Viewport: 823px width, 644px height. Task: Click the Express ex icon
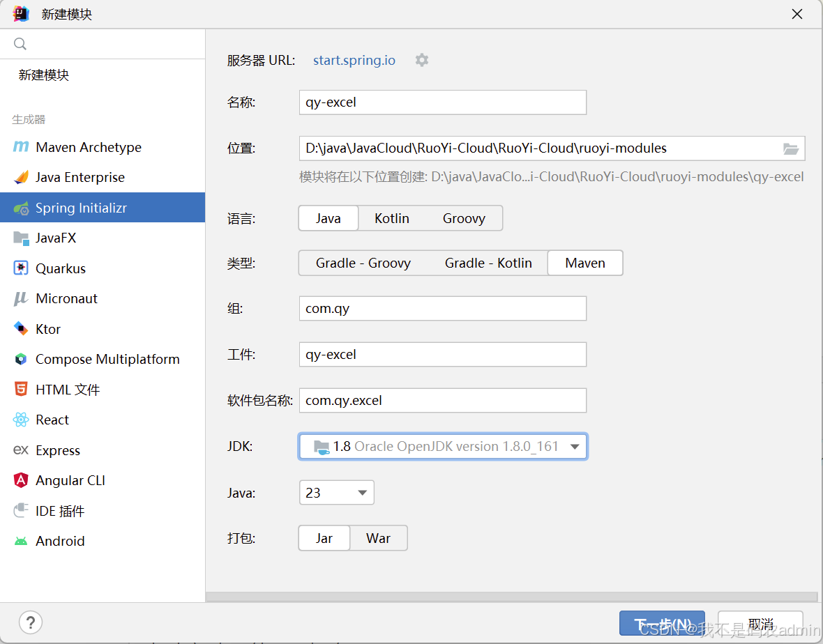click(x=20, y=450)
